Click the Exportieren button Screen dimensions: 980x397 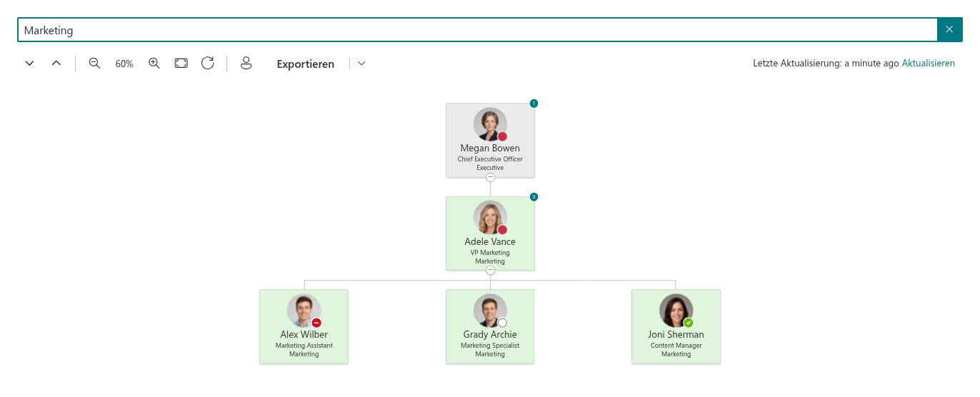[306, 64]
